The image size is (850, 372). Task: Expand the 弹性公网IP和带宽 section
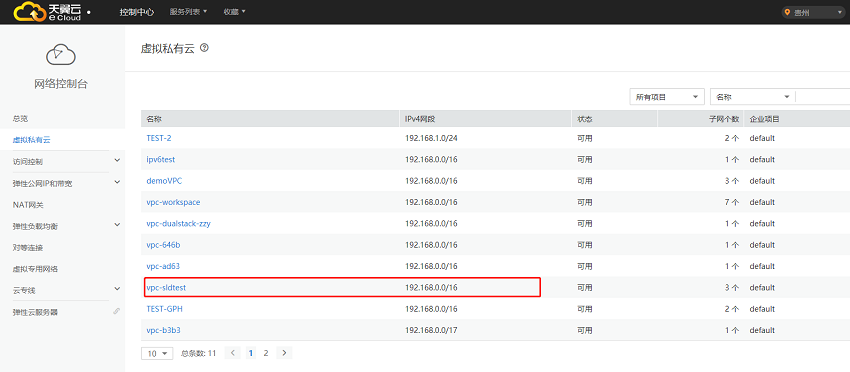click(x=117, y=182)
